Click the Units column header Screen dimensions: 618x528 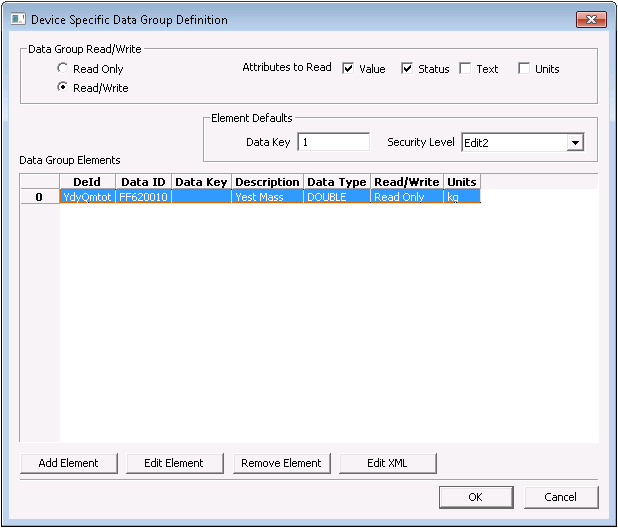tap(462, 182)
